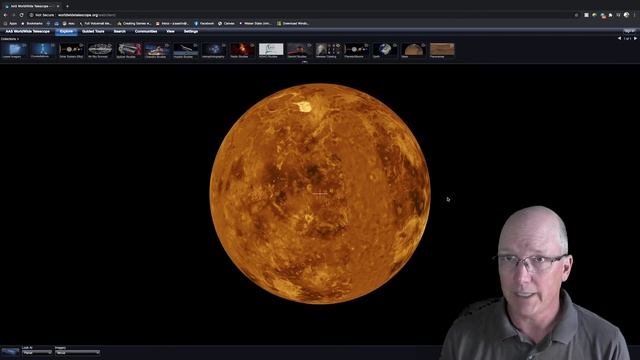This screenshot has height=360, width=640.
Task: Open a new browser tab
Action: tap(67, 6)
